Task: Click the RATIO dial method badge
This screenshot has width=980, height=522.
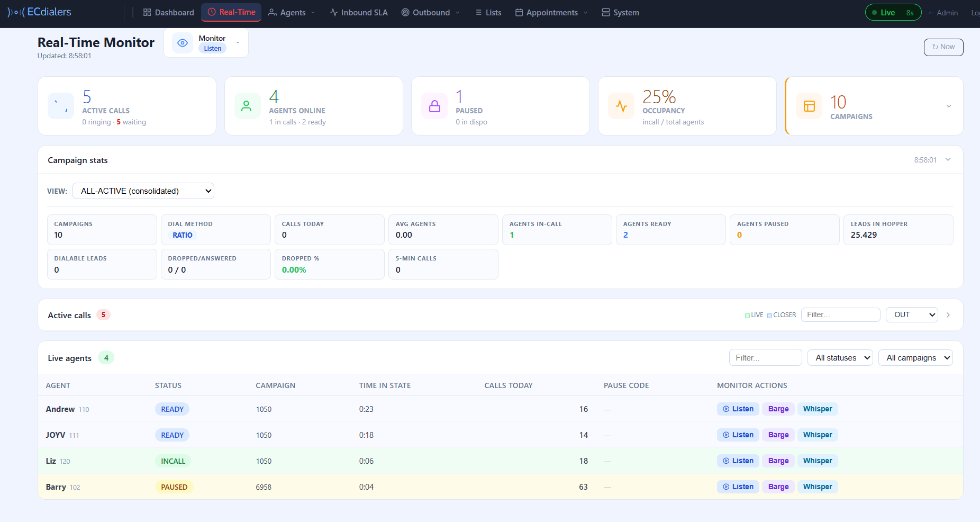Action: pos(183,235)
